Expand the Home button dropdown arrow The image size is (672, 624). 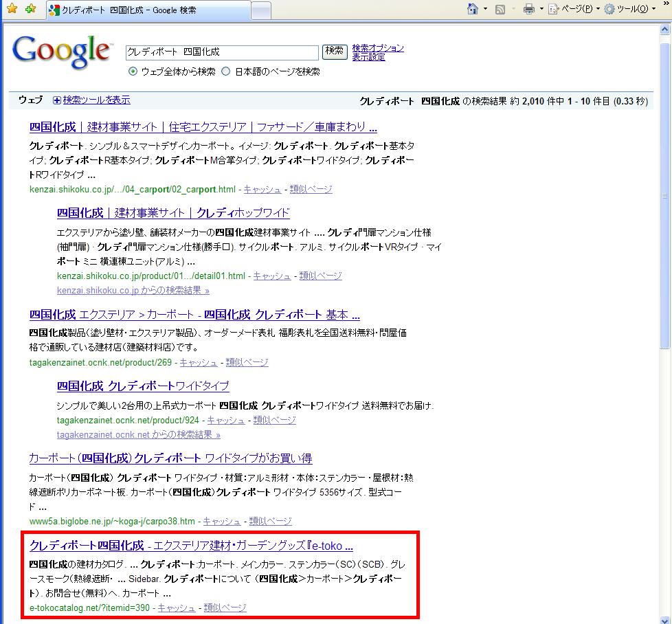[485, 10]
